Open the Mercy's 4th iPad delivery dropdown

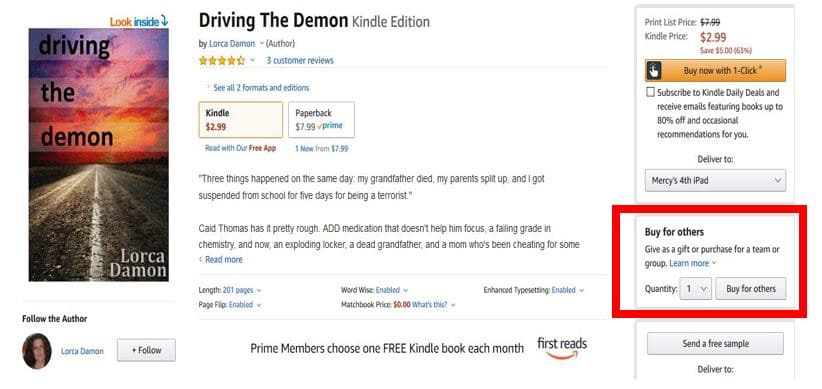[715, 180]
